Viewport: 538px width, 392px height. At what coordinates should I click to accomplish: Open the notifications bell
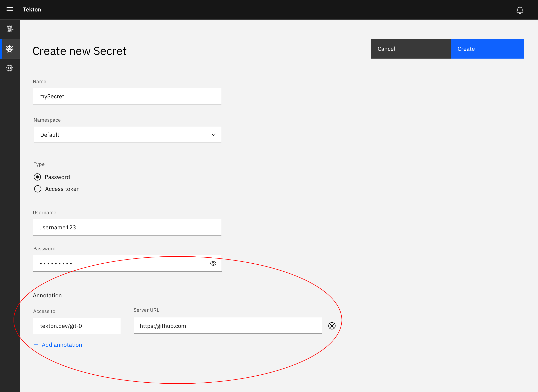(x=520, y=10)
